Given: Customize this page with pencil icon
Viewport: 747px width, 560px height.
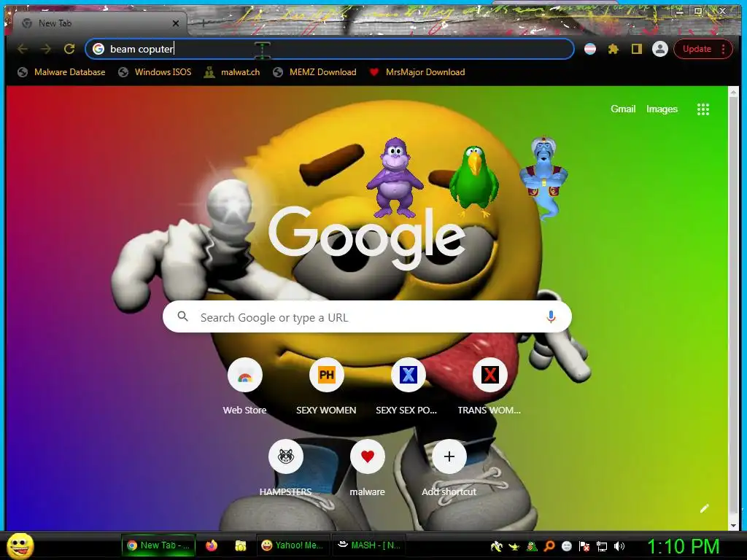Looking at the screenshot, I should [x=705, y=508].
